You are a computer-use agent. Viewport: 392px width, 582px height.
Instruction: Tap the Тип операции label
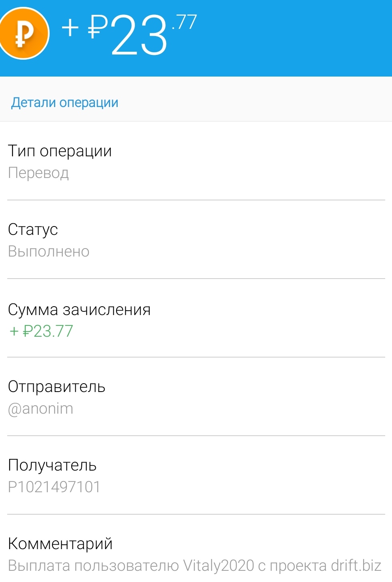tap(60, 151)
